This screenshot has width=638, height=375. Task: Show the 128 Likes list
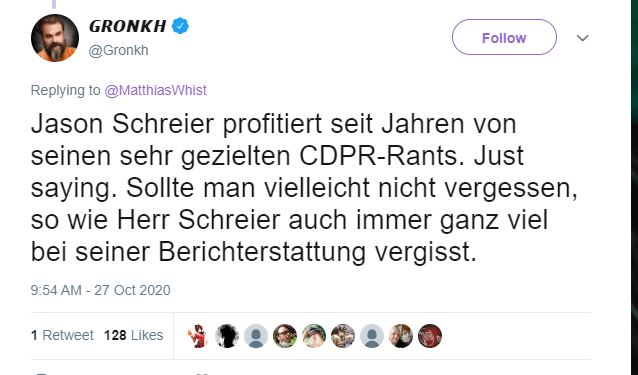click(133, 335)
